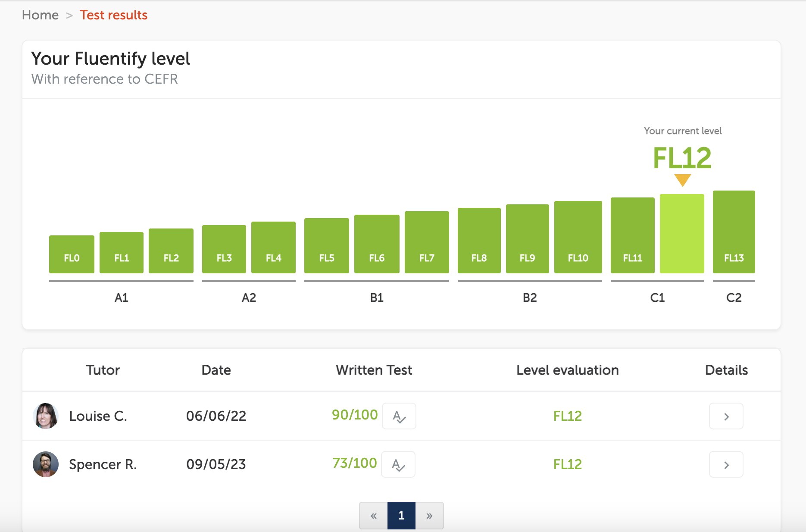Click the Details column header
The height and width of the screenshot is (532, 806).
pos(726,370)
